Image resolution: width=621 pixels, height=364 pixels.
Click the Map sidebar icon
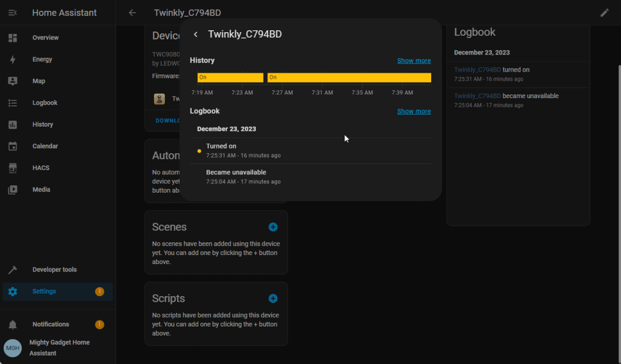[x=13, y=81]
